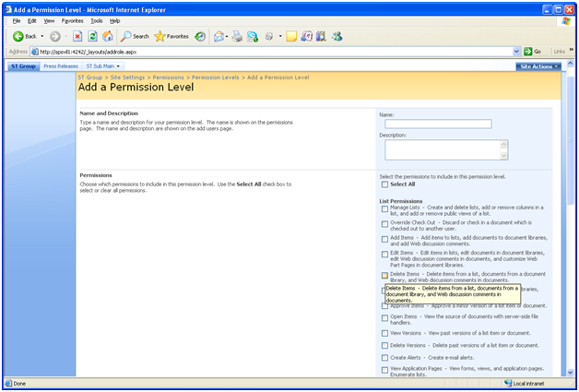Open the Back button history dropdown
This screenshot has height=392, width=579.
42,36
